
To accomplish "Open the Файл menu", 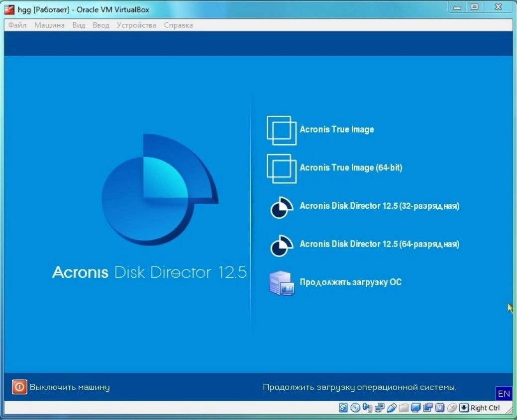I will click(x=17, y=25).
